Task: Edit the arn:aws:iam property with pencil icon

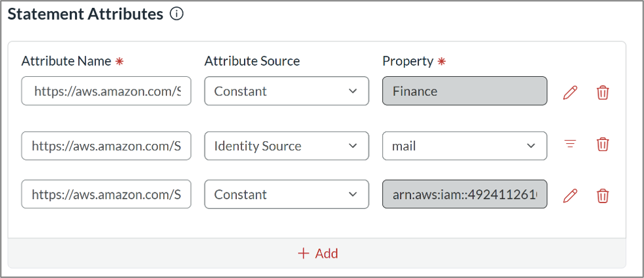Action: tap(570, 195)
